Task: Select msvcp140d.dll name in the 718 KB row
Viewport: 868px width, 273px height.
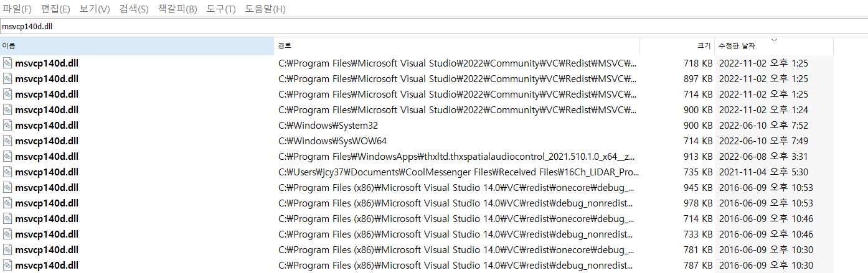Action: coord(47,63)
